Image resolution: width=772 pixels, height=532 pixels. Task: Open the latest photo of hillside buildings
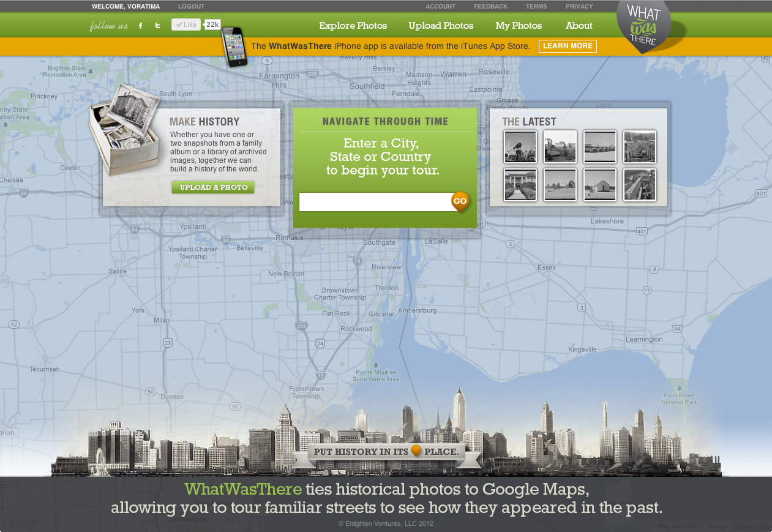[560, 147]
